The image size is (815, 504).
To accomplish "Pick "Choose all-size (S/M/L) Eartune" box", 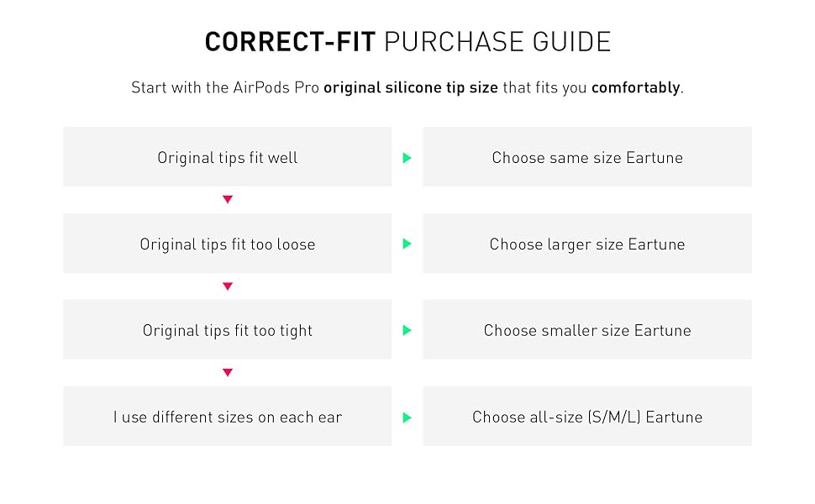I will (x=586, y=417).
